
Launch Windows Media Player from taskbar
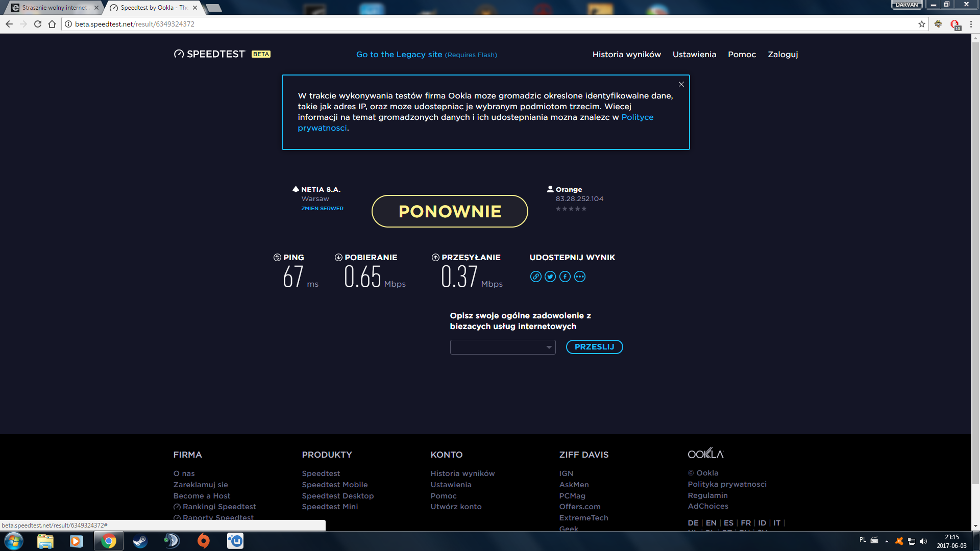77,541
